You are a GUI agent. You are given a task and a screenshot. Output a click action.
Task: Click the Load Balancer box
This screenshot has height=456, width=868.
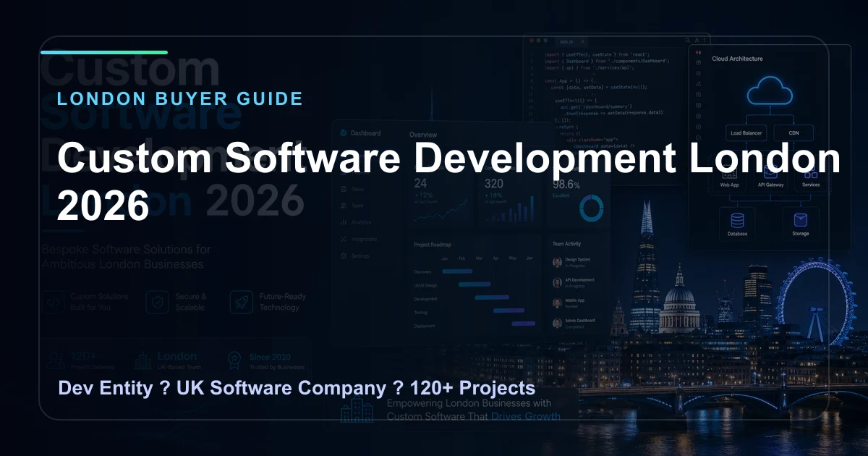(x=745, y=133)
